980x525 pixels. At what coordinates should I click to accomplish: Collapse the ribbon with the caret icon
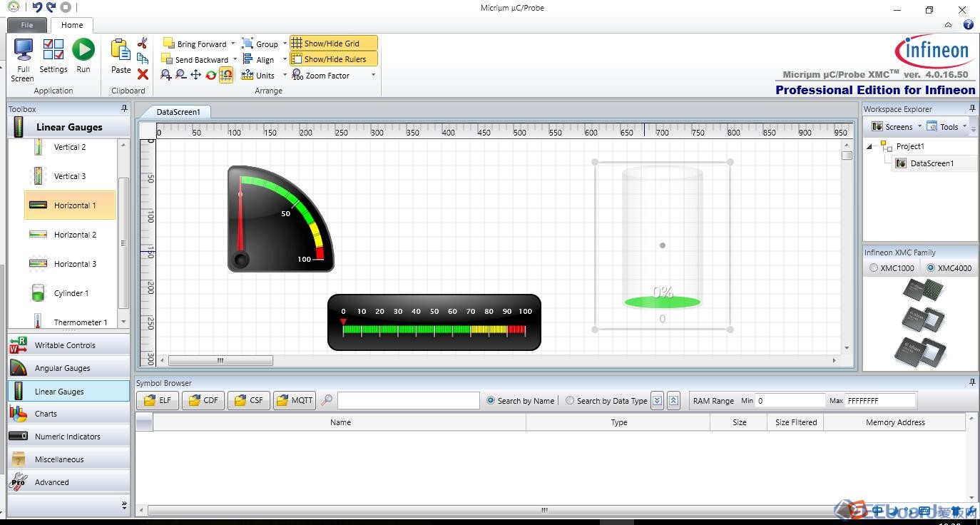coord(948,24)
